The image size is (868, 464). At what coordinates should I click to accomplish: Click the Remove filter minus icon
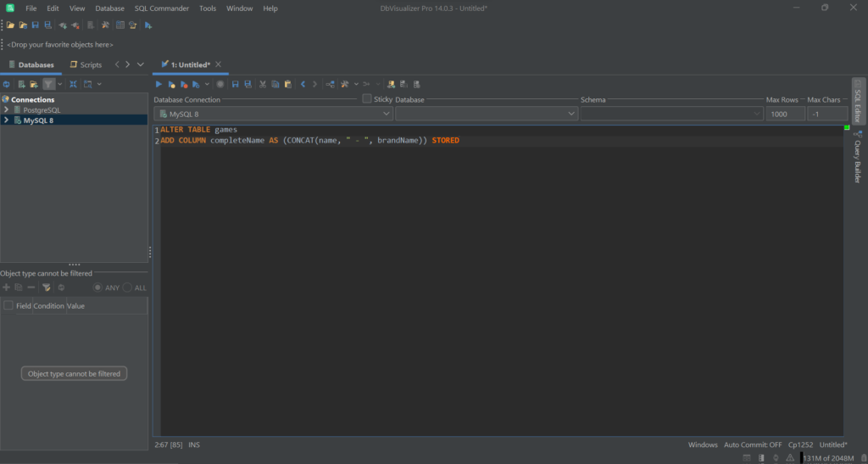(31, 288)
